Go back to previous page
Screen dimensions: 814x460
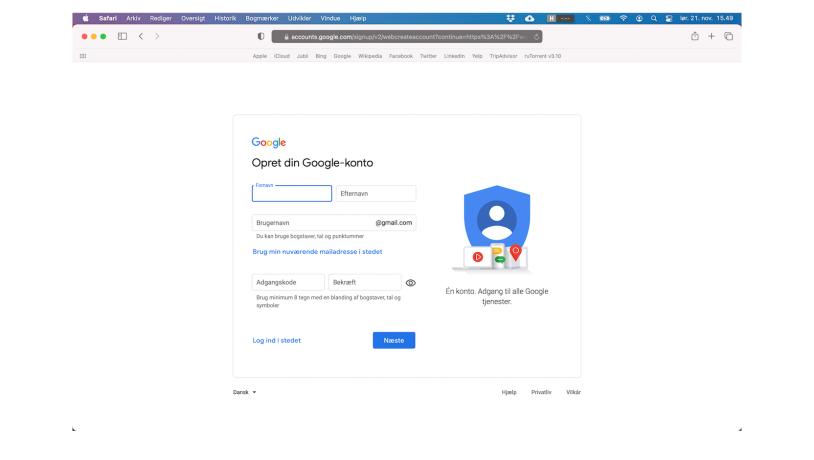point(141,36)
